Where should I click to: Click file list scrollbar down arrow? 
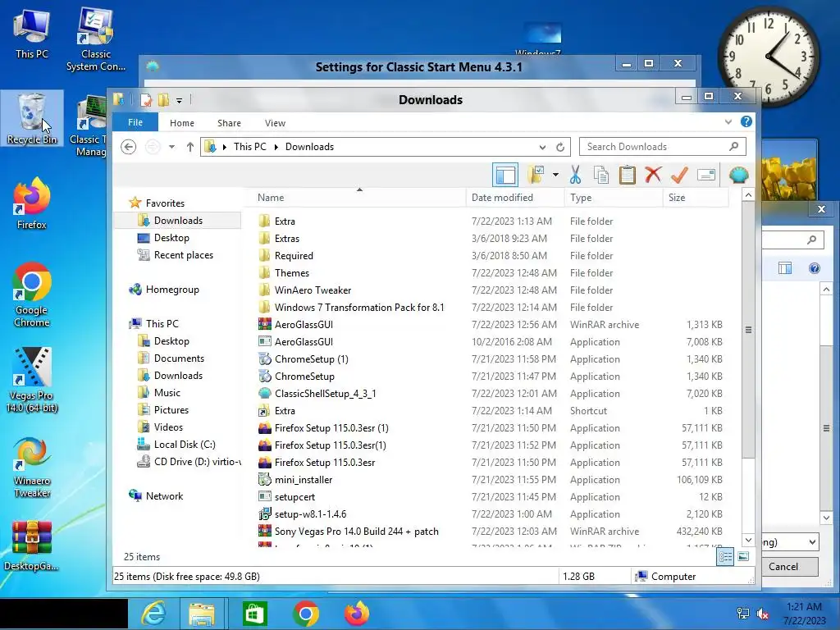[x=748, y=540]
